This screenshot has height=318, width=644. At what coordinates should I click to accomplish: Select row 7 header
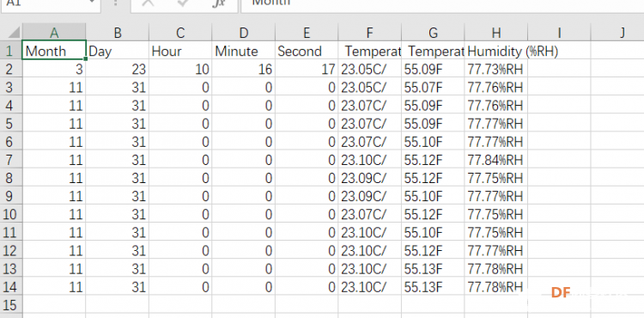point(11,160)
